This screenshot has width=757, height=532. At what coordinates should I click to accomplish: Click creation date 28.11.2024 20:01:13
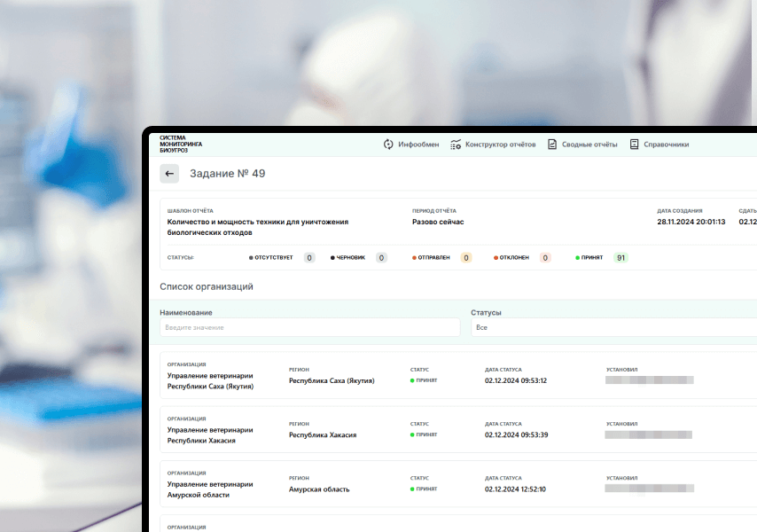pyautogui.click(x=691, y=222)
